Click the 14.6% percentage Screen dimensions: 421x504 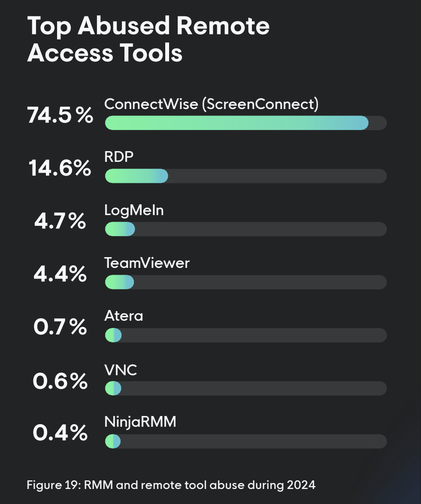60,168
